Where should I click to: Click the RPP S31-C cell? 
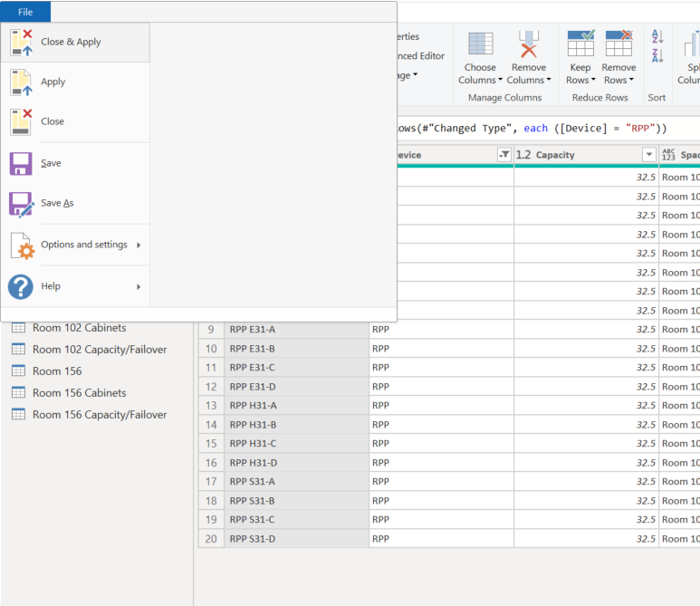click(x=296, y=519)
